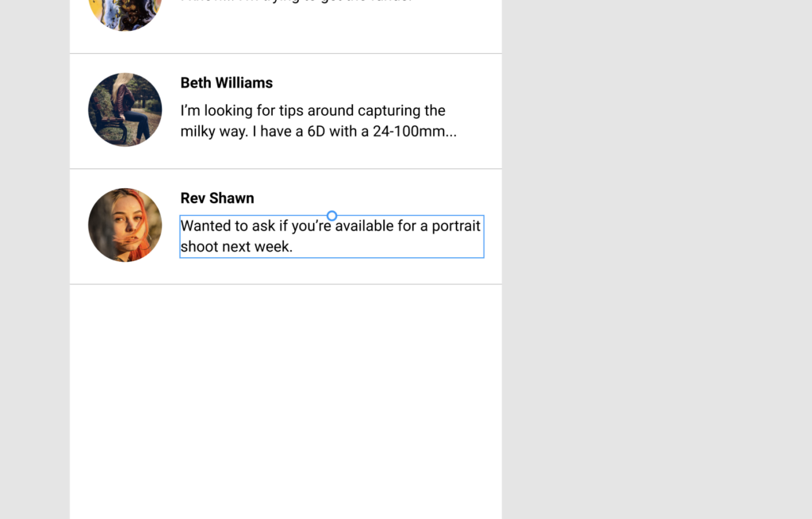Click the selected message text box
812x519 pixels.
[331, 236]
